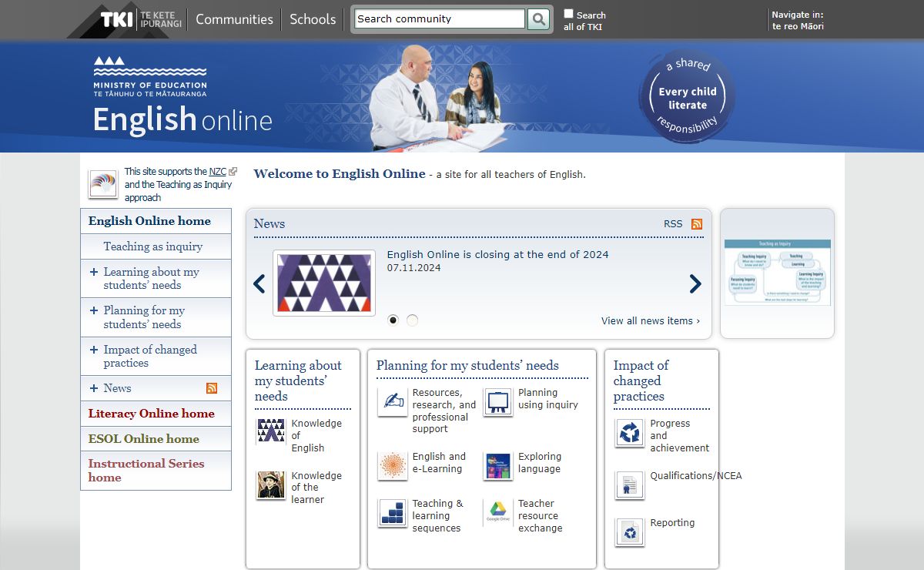Go to the previous news item arrow
Viewport: 924px width, 570px height.
[x=259, y=284]
